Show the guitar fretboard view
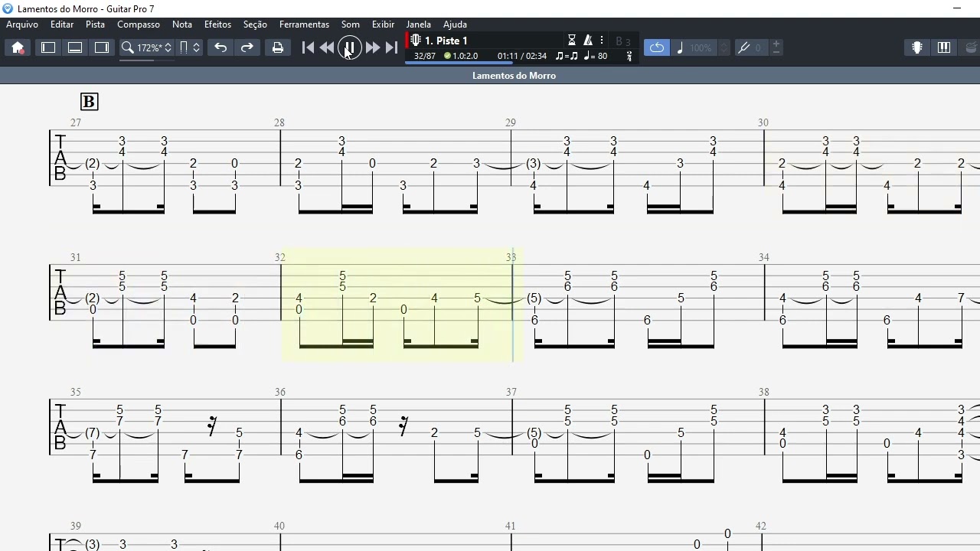Viewport: 980px width, 551px height. tap(917, 47)
